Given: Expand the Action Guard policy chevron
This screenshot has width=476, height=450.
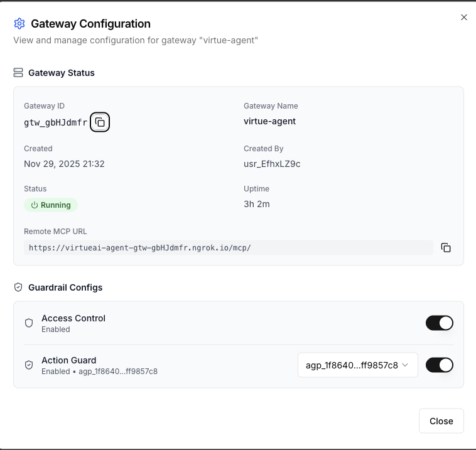Looking at the screenshot, I should tap(406, 365).
